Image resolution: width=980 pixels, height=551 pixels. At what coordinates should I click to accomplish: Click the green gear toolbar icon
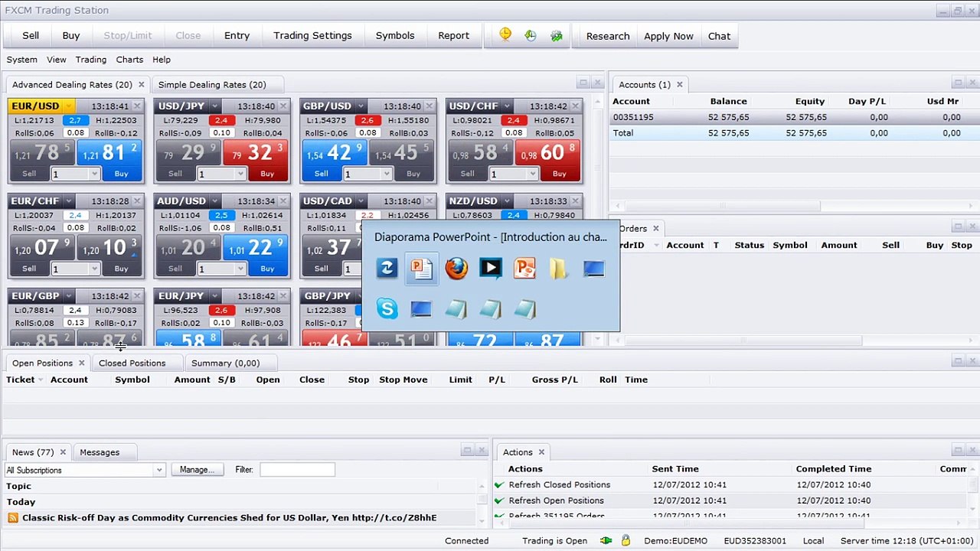(x=557, y=35)
